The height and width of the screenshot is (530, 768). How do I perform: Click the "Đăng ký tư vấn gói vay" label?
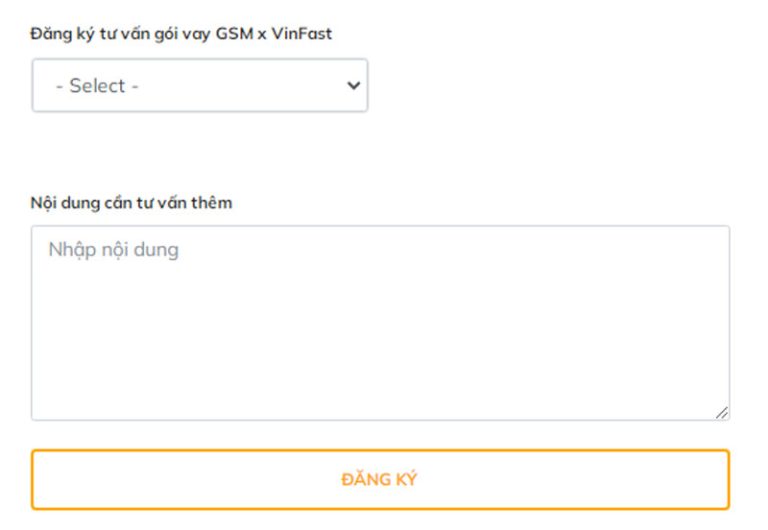point(122,34)
